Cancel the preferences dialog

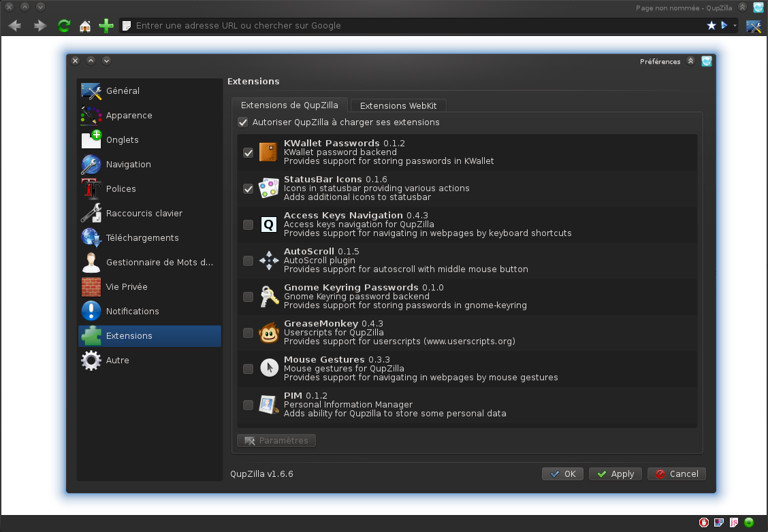point(676,473)
